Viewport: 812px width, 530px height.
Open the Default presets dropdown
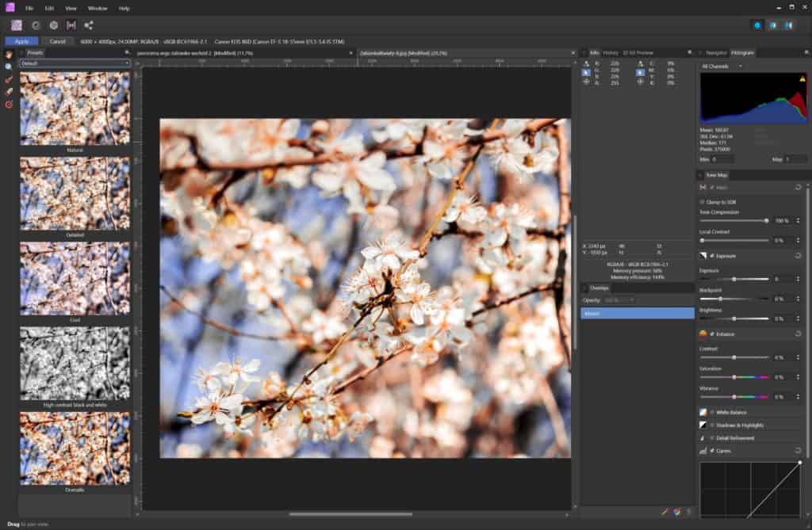[x=75, y=61]
